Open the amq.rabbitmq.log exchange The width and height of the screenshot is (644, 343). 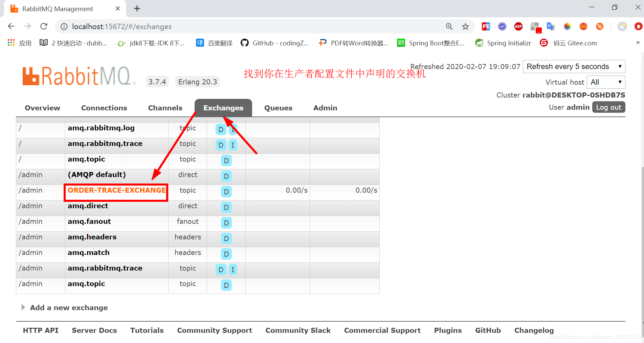coord(101,128)
